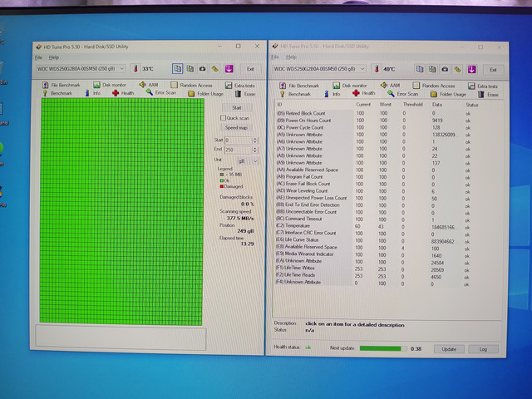Open Disk monitor tab in the right window
Viewport: 532px width, 399px height.
coord(350,85)
